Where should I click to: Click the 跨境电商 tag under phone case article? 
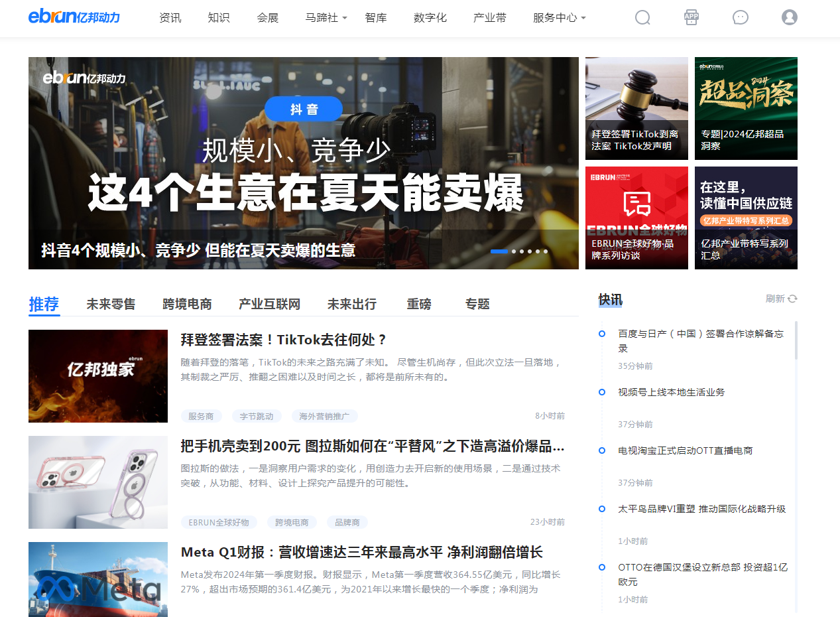click(292, 522)
